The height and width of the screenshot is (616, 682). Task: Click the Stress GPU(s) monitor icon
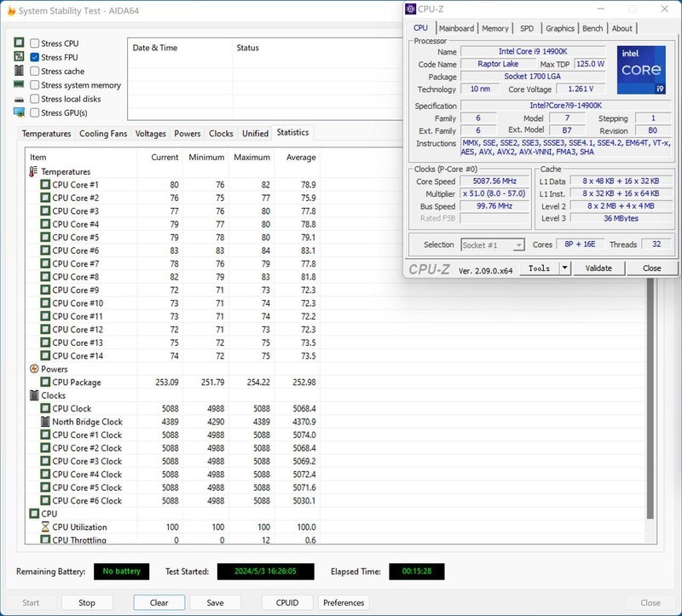pos(19,112)
